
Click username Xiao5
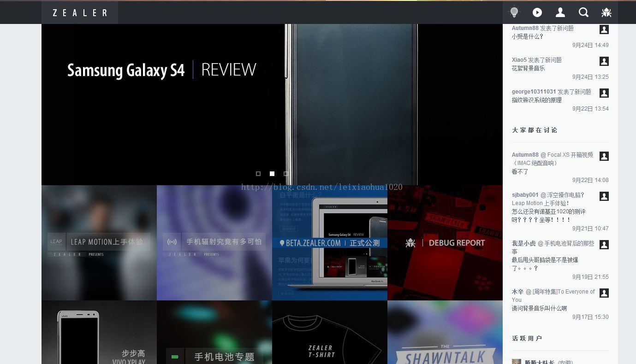tap(519, 60)
